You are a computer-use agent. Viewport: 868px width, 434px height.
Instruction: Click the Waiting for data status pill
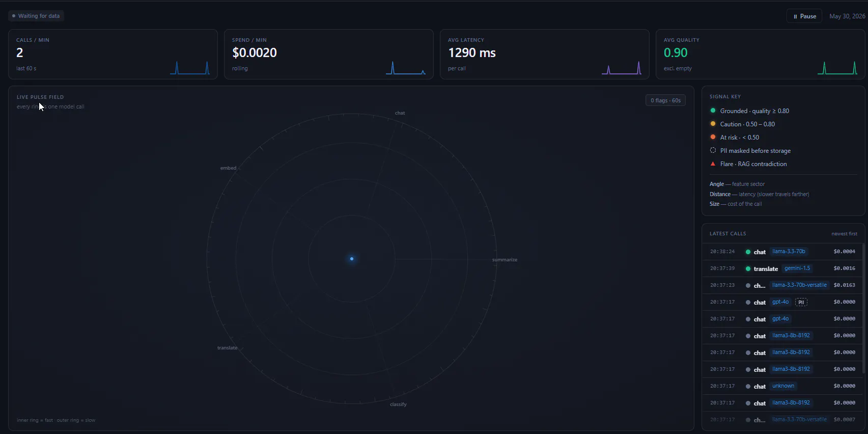tap(36, 16)
